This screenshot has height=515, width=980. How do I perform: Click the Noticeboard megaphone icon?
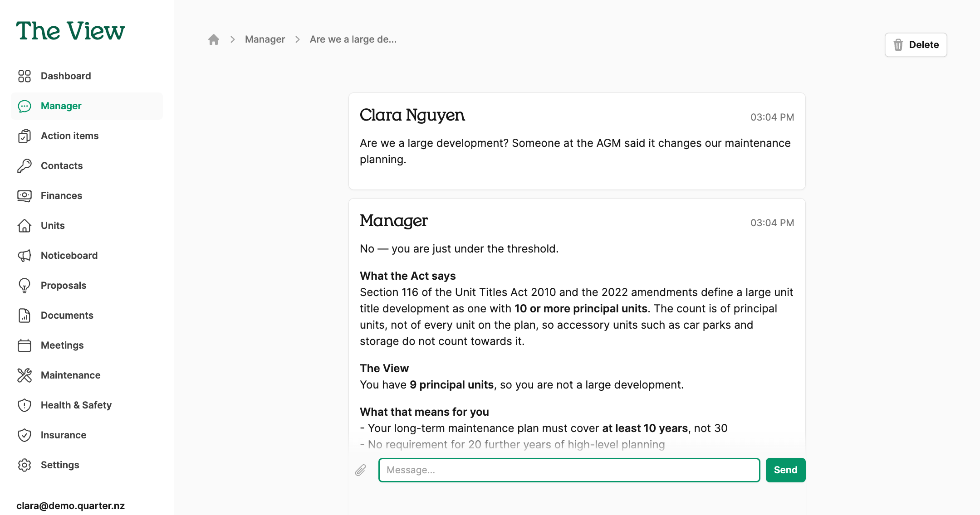coord(24,256)
